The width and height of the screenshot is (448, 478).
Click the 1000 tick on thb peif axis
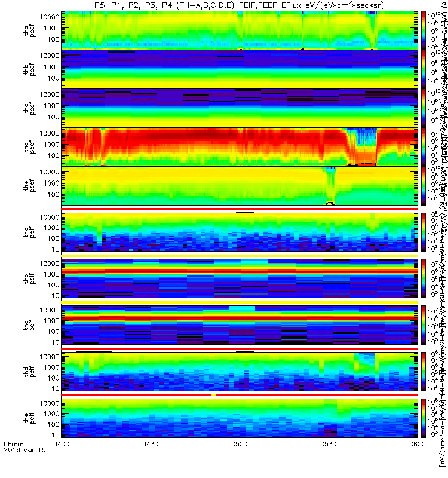(x=51, y=274)
